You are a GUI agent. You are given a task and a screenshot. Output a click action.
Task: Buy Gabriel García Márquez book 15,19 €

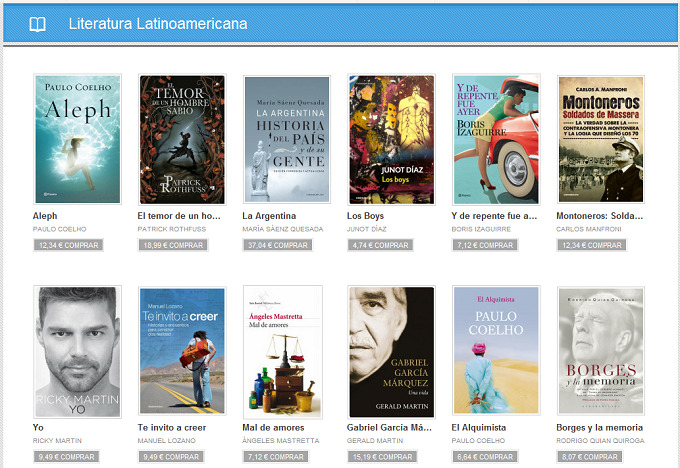point(382,457)
